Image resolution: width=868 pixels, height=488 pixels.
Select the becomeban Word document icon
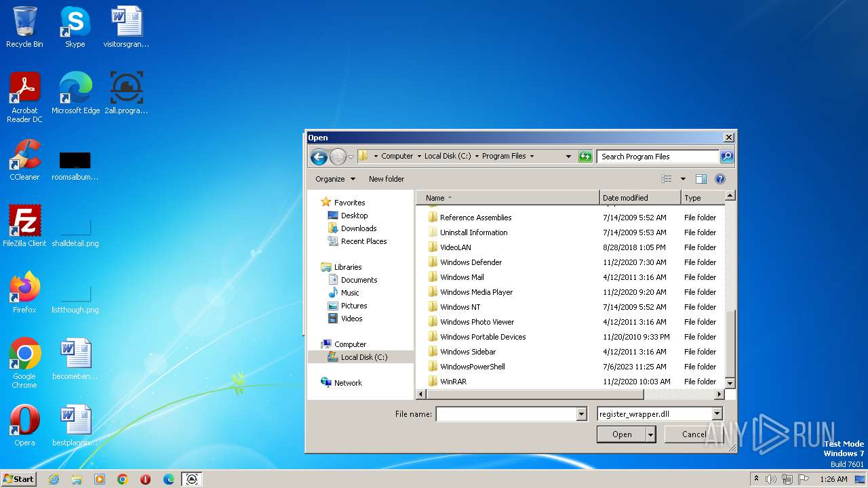coord(75,359)
